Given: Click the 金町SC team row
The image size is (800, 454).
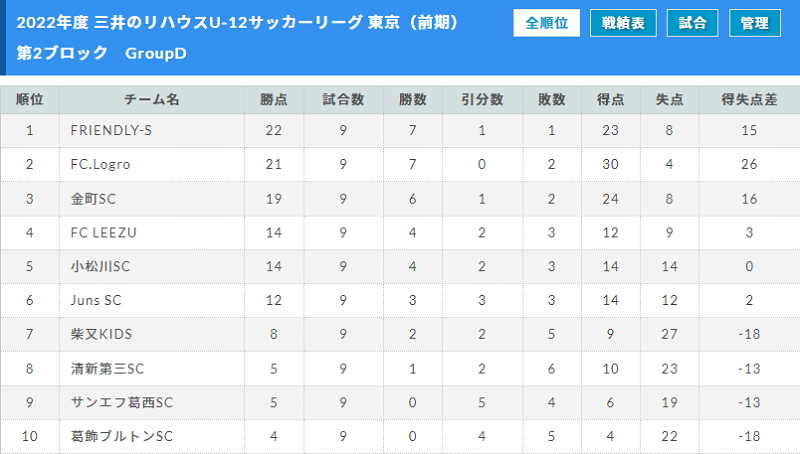Looking at the screenshot, I should click(400, 198).
